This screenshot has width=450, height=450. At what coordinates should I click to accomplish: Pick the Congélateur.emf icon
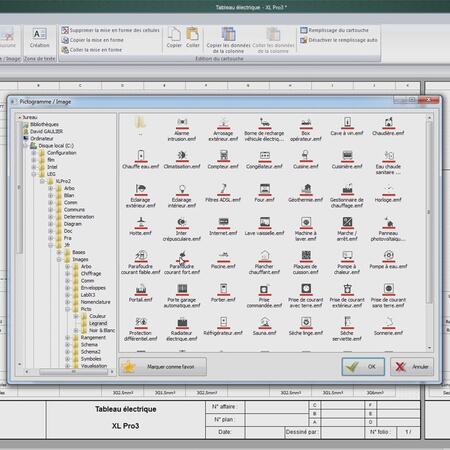[x=264, y=160]
